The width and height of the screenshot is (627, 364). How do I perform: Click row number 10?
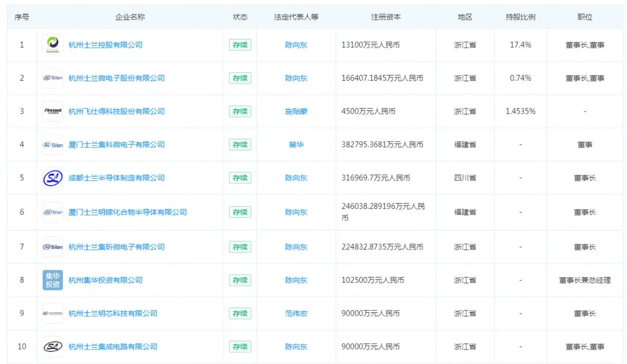(x=21, y=347)
